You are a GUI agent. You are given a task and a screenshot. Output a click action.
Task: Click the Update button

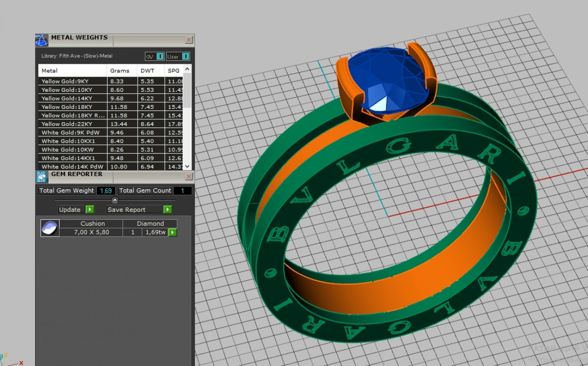(70, 209)
